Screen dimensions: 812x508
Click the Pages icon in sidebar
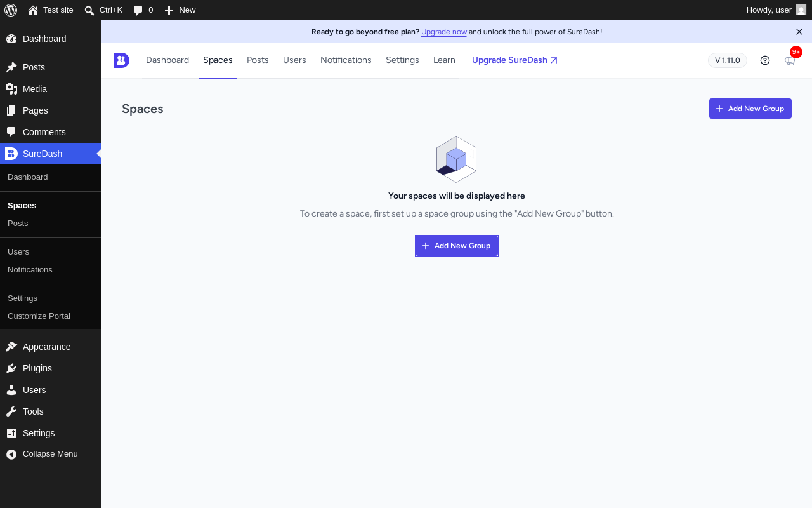coord(11,110)
